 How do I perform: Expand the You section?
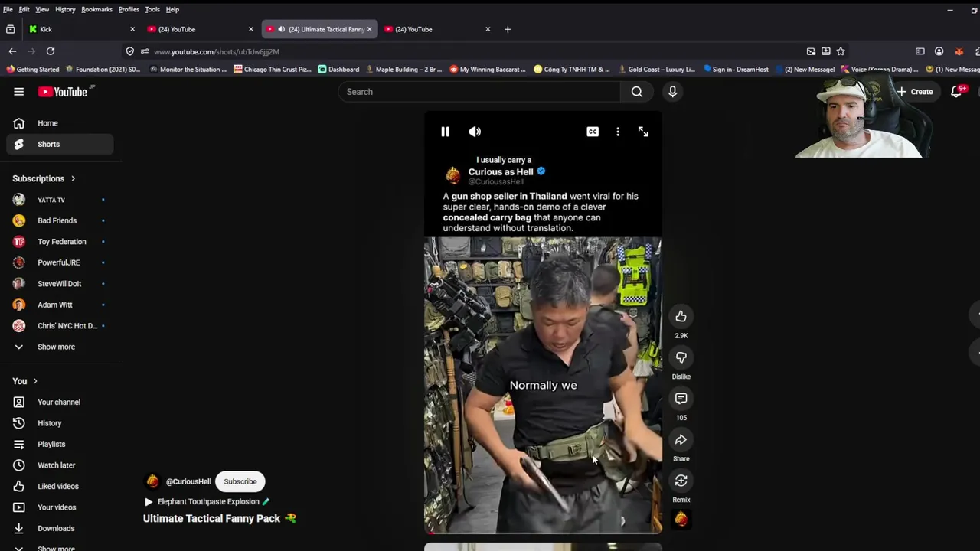(x=24, y=381)
